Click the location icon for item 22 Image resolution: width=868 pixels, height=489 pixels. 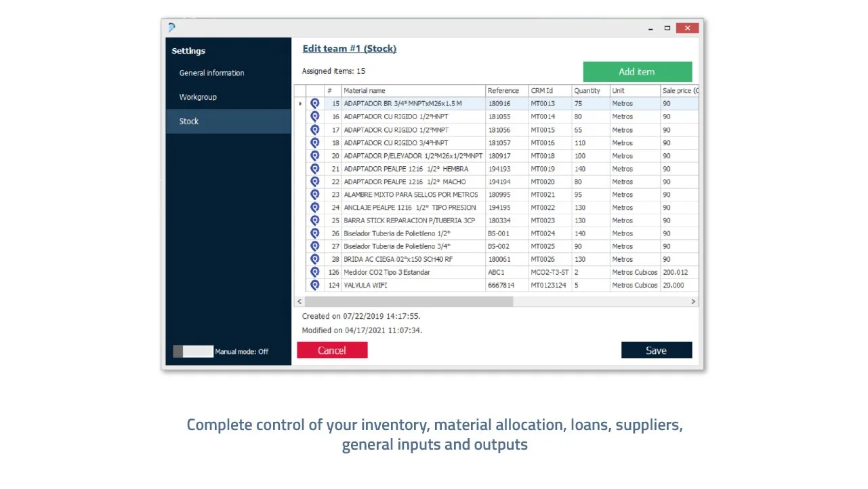tap(314, 181)
